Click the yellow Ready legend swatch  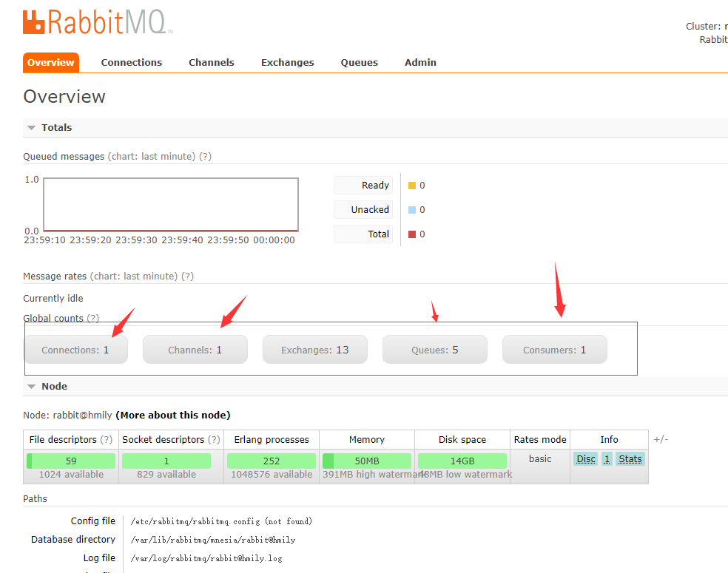pos(412,186)
